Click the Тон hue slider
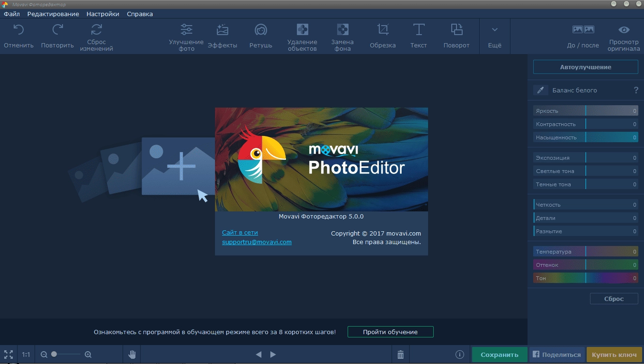Screen dimensions: 644x364 pos(586,278)
